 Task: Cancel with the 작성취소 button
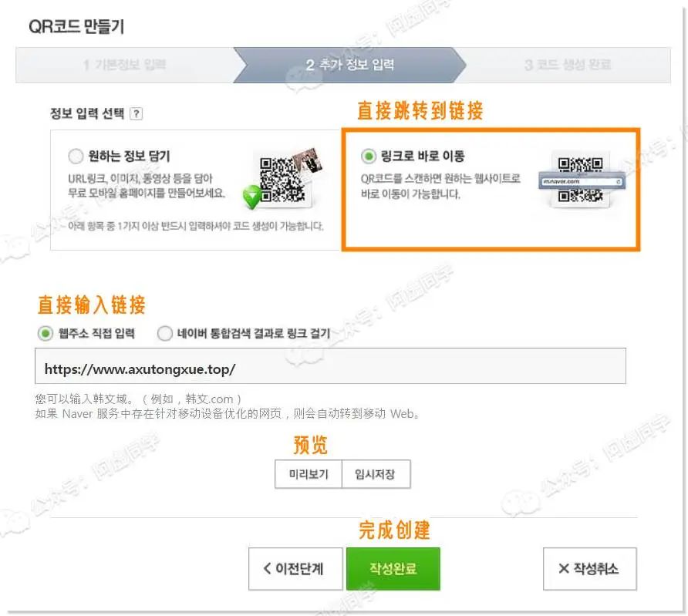(590, 569)
